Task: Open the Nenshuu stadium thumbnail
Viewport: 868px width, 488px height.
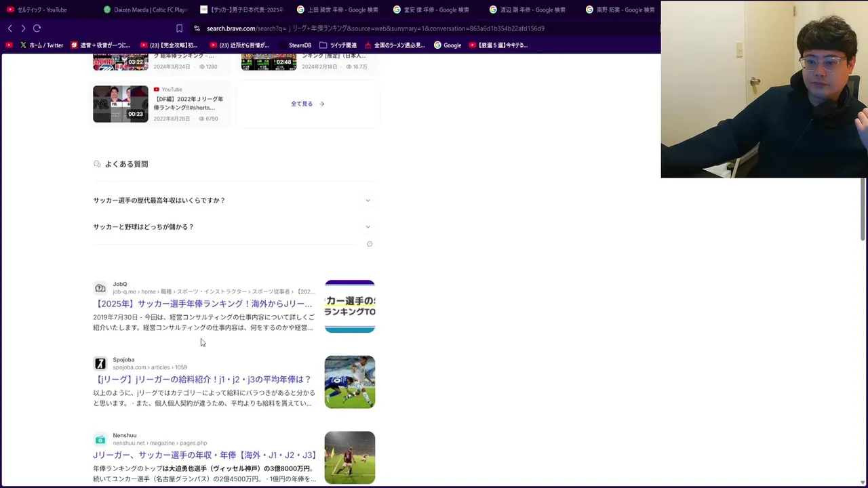Action: tap(350, 457)
